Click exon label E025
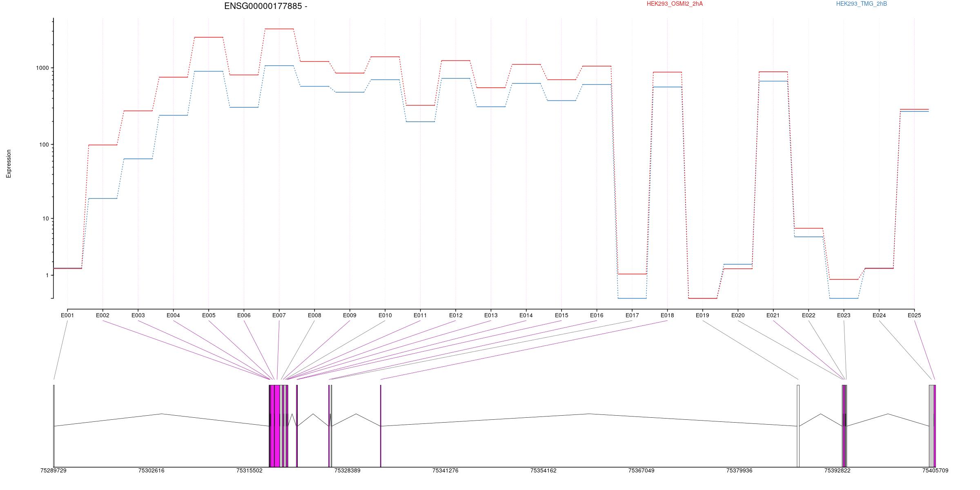Image resolution: width=980 pixels, height=490 pixels. pyautogui.click(x=914, y=315)
